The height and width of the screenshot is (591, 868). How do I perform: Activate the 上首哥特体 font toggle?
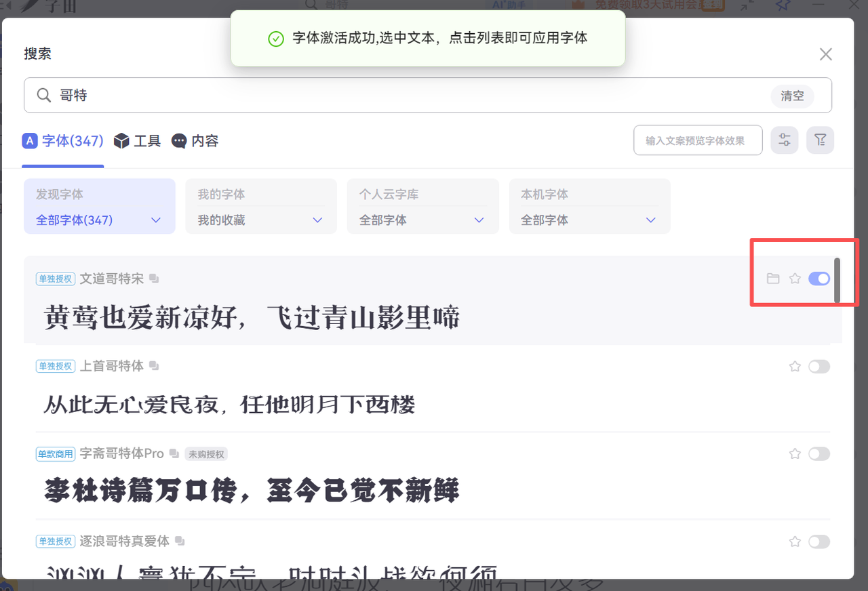[818, 367]
